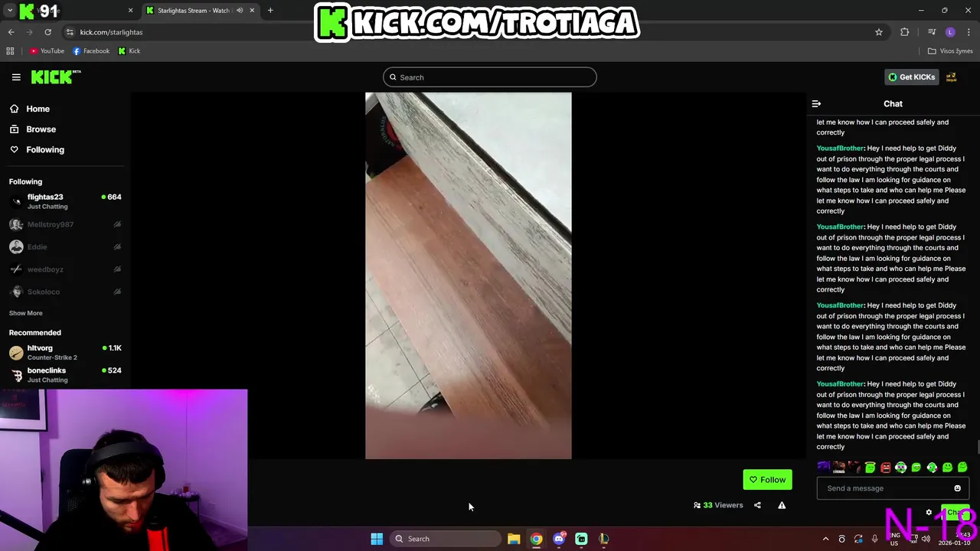Click the Kick logo in header

pyautogui.click(x=56, y=77)
